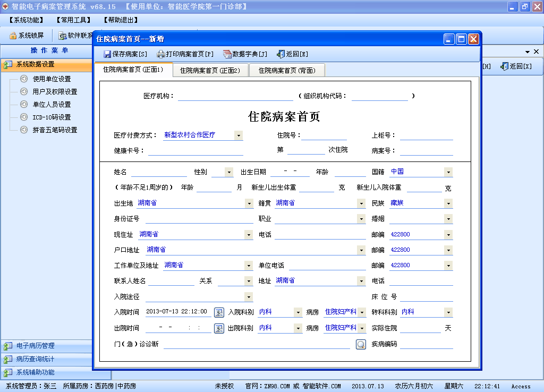Click the 操作菜单 header

[49, 50]
